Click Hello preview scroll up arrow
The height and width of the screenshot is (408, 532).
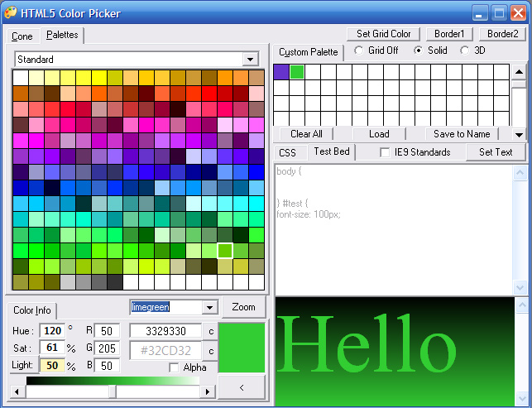(x=521, y=306)
